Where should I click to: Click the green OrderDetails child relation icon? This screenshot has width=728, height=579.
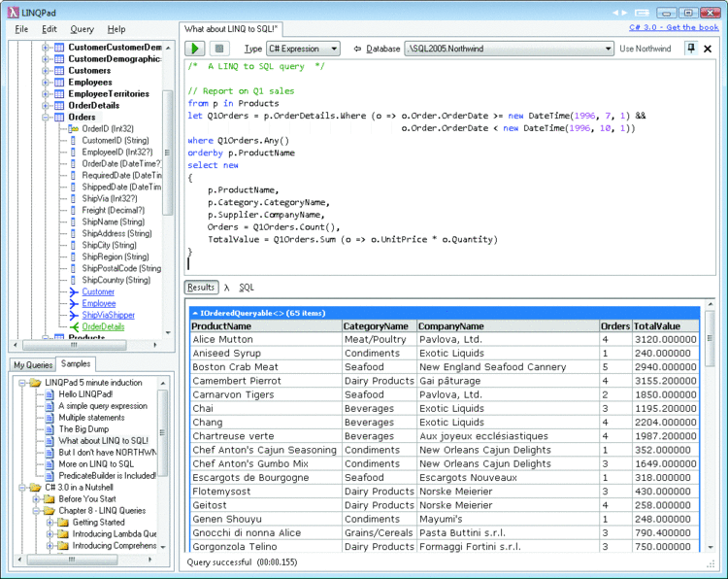tap(74, 326)
